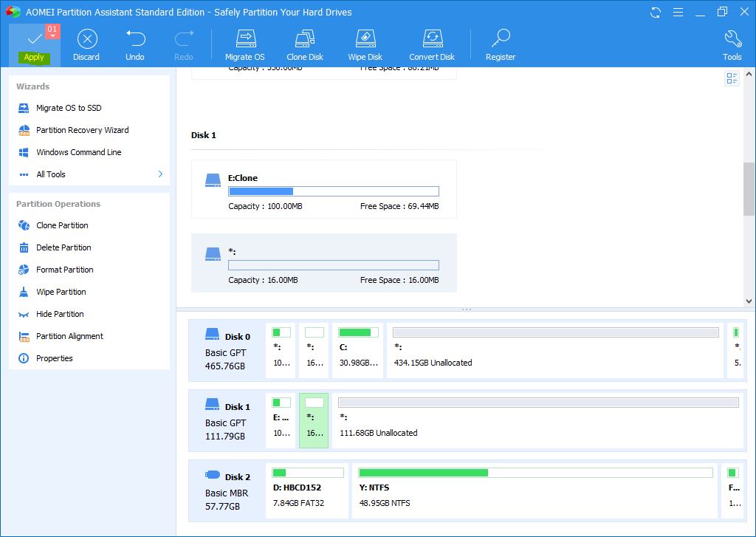
Task: Discard pending changes in toolbar
Action: (x=86, y=45)
